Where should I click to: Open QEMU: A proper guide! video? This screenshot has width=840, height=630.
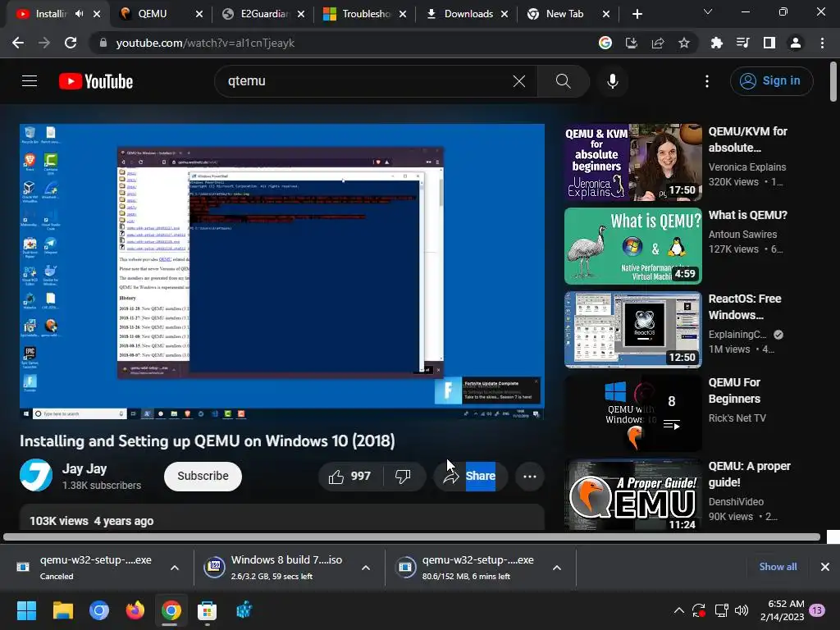[632, 495]
